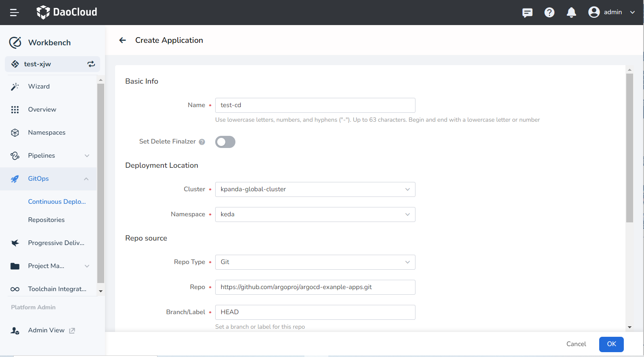
Task: Expand the Pipelines menu
Action: click(87, 156)
